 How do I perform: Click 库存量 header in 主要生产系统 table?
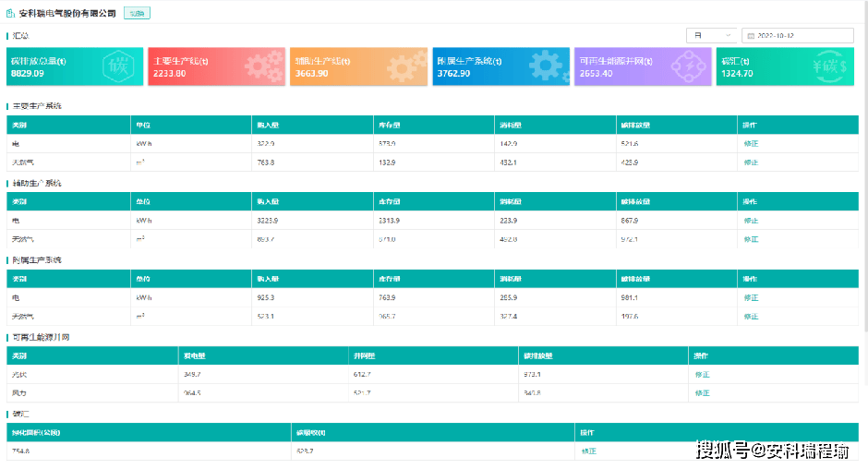(x=389, y=126)
